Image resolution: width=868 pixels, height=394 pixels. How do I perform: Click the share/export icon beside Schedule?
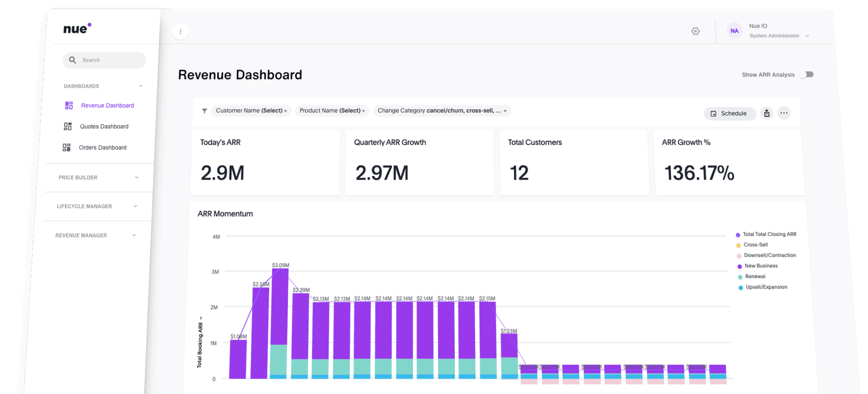tap(766, 113)
